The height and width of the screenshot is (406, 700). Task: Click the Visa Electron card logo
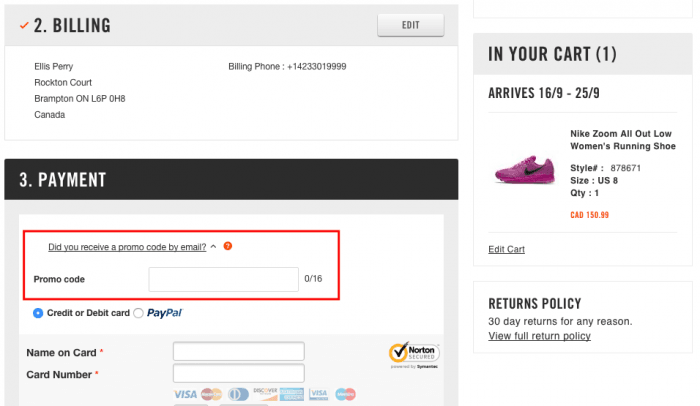point(318,394)
